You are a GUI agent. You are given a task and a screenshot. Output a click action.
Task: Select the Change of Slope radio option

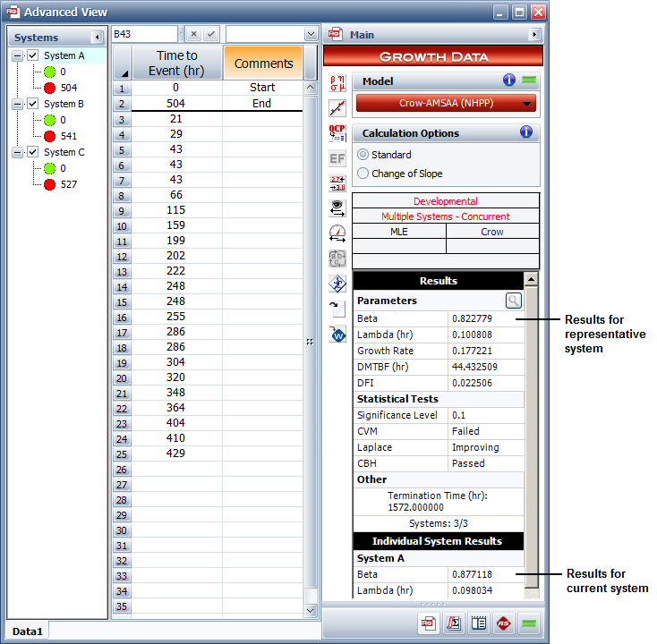click(363, 174)
